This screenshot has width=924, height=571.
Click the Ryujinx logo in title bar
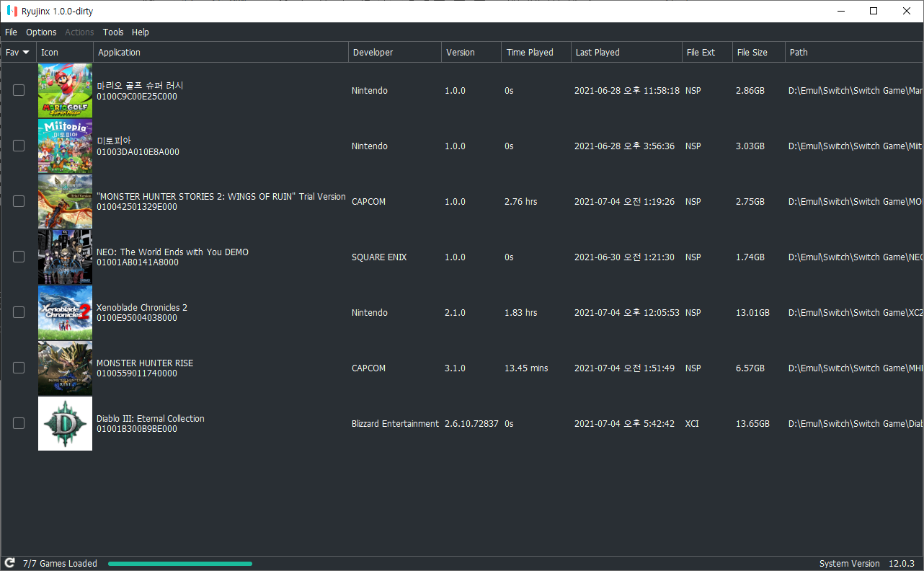tap(12, 12)
